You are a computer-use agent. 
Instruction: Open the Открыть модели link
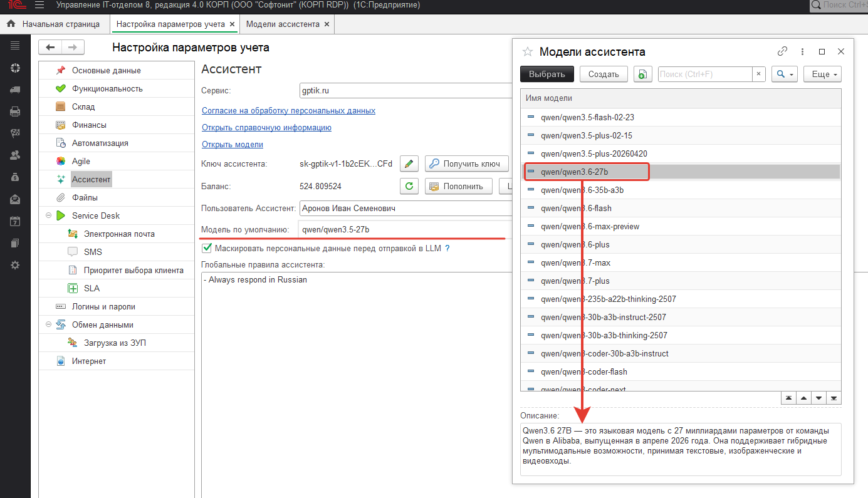click(x=233, y=144)
